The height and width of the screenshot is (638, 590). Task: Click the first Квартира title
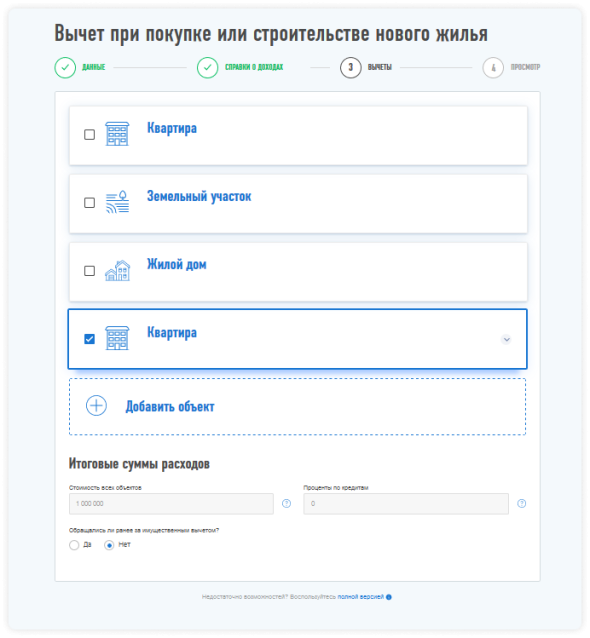coord(172,129)
